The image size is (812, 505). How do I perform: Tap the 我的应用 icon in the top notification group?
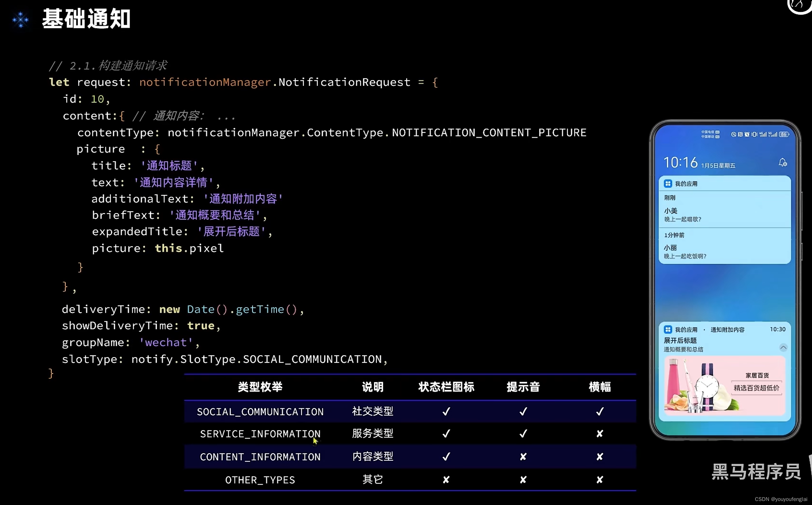(x=668, y=184)
